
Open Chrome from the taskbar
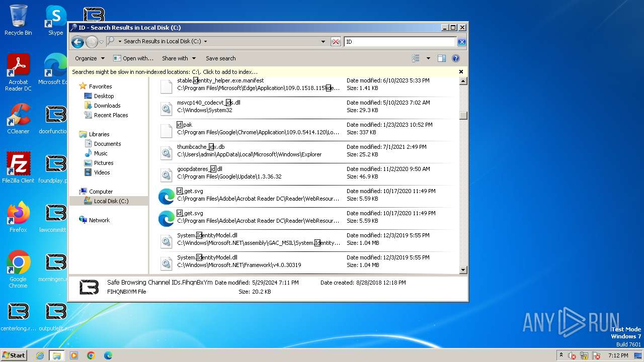pos(91,355)
